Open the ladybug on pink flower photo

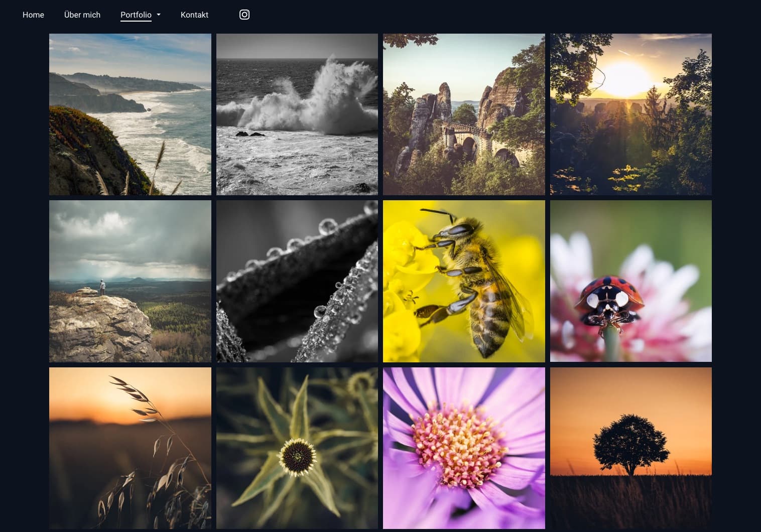[x=631, y=281]
